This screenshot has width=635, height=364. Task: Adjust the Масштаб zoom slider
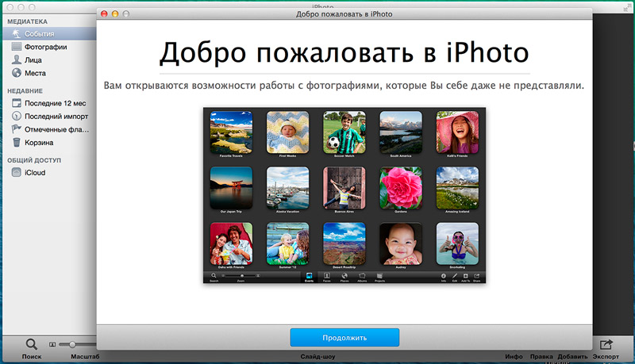pos(72,345)
